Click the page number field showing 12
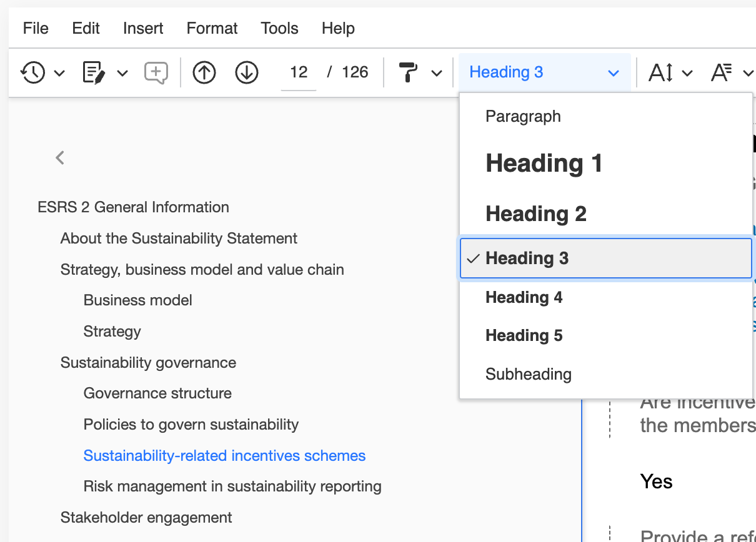This screenshot has height=542, width=756. 299,72
